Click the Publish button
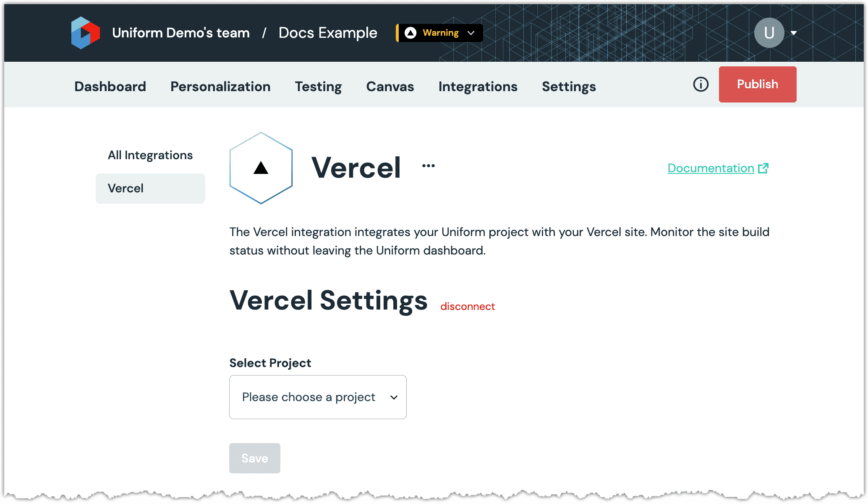Image resolution: width=868 pixels, height=504 pixels. (758, 84)
